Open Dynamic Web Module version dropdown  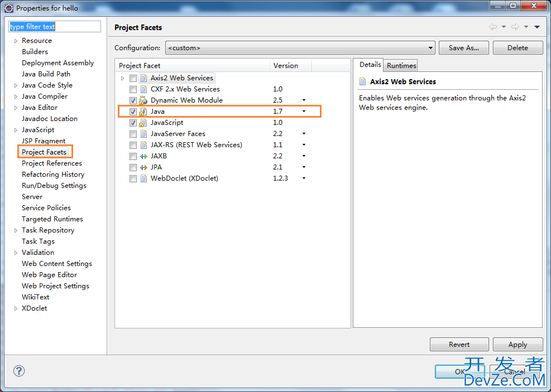(x=304, y=100)
